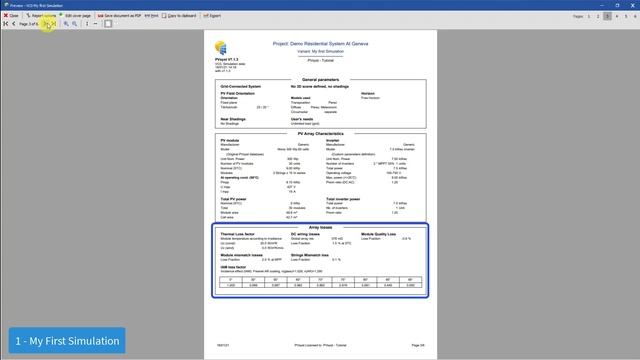
Task: Click 'Module Quality Loss' label
Action: tap(378, 234)
